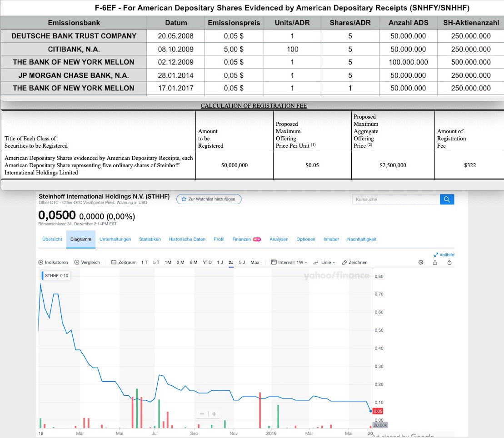
Task: Open the Finanzen section with NEW badge
Action: 241,239
